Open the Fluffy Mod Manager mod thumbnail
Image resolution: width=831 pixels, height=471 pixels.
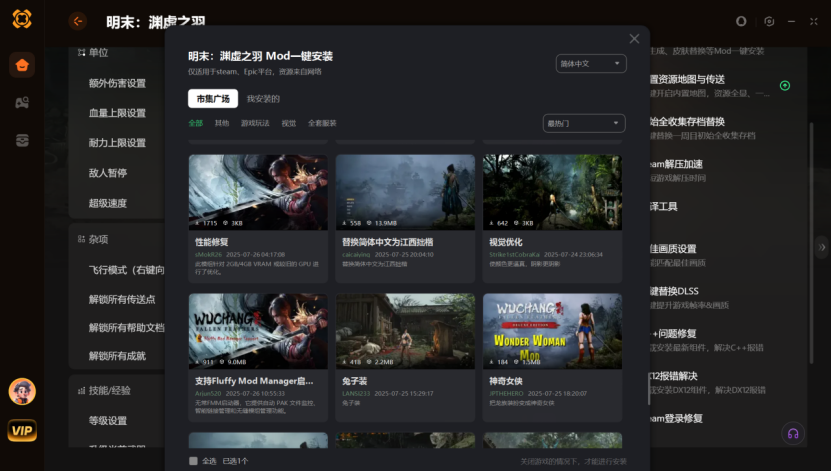pos(258,331)
